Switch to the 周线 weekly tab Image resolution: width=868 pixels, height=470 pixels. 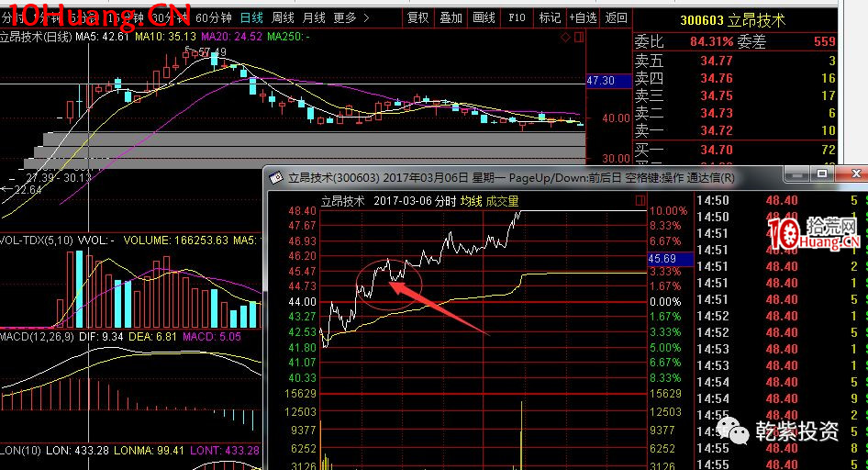[x=283, y=17]
